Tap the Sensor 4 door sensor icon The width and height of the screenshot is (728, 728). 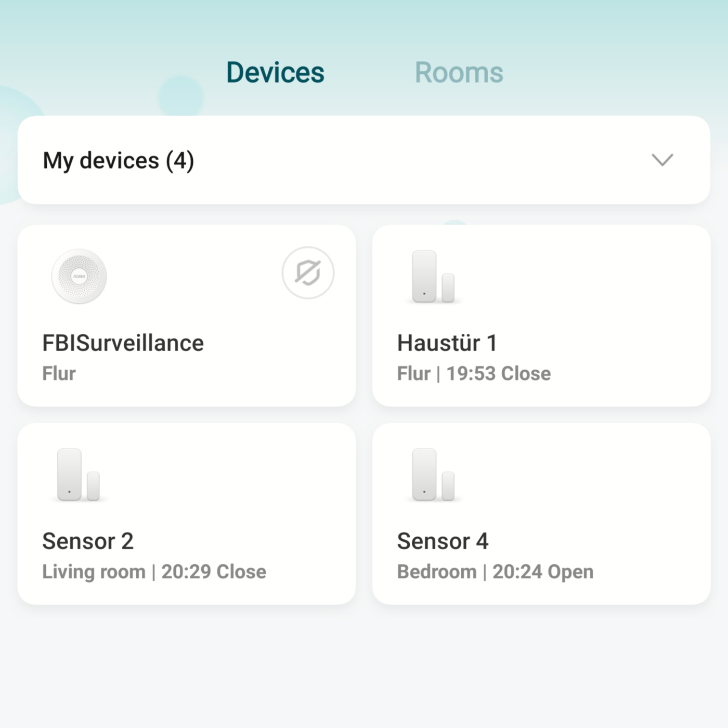[x=433, y=474]
